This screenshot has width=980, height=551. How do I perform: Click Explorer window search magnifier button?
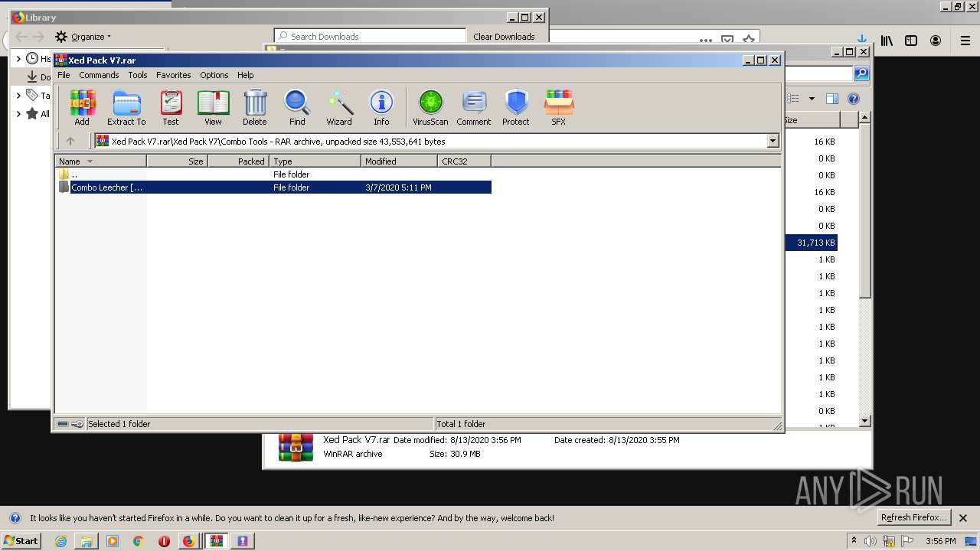[861, 73]
